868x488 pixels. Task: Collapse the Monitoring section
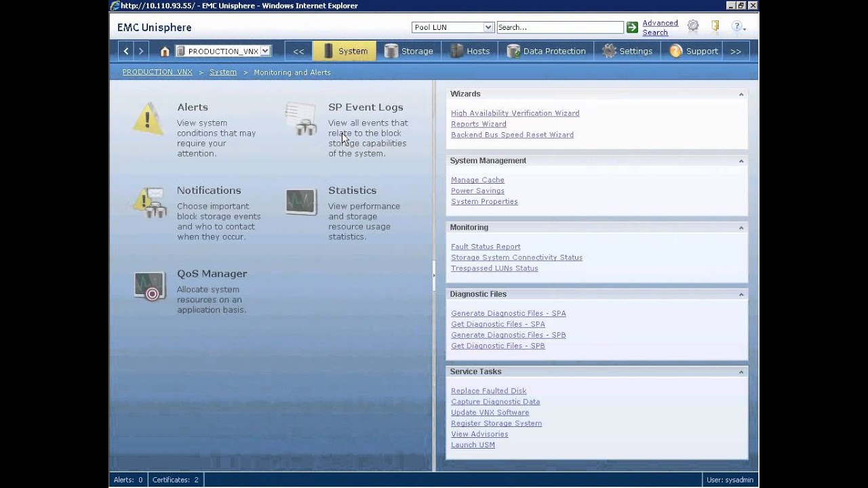coord(741,228)
